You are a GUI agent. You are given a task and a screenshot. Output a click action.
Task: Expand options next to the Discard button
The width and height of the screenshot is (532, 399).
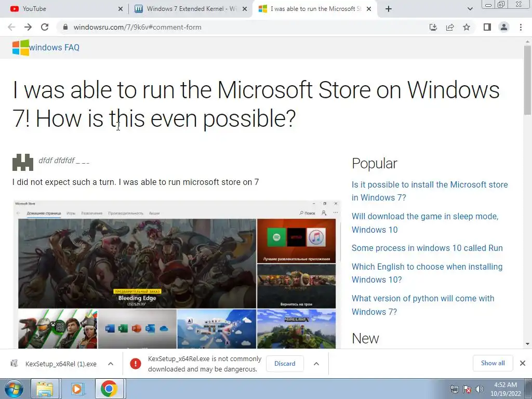(x=316, y=364)
